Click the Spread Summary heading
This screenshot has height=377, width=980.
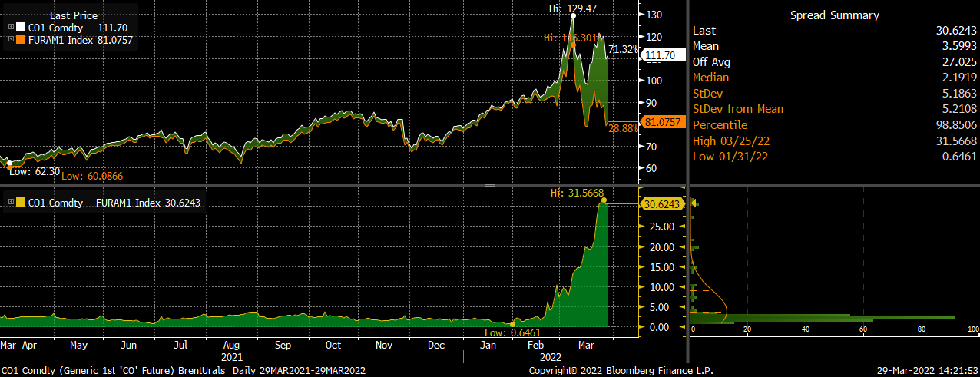[x=833, y=15]
